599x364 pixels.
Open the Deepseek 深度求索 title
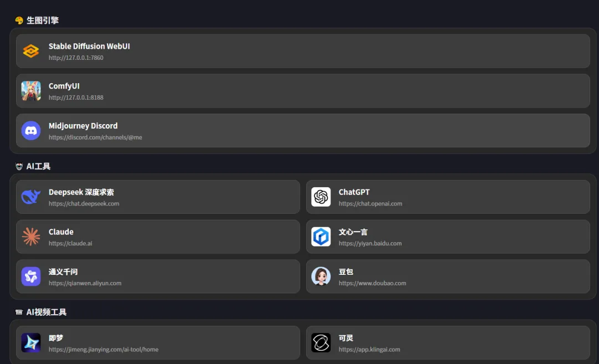[81, 192]
